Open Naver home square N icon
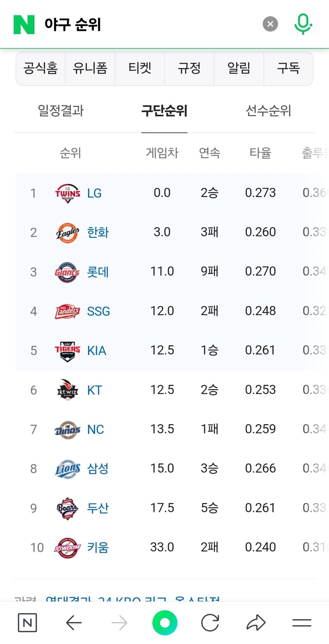The height and width of the screenshot is (644, 329). tap(28, 623)
